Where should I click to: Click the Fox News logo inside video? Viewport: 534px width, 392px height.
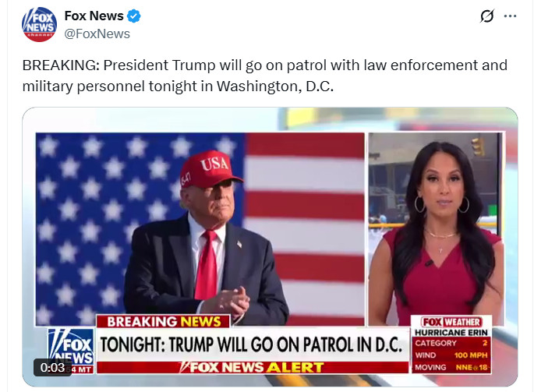click(x=71, y=351)
